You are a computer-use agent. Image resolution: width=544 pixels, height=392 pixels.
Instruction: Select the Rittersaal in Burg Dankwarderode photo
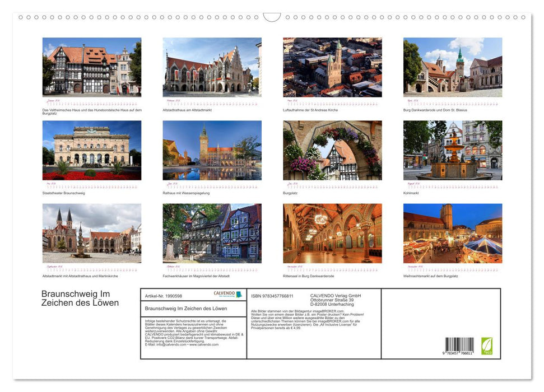[332, 234]
